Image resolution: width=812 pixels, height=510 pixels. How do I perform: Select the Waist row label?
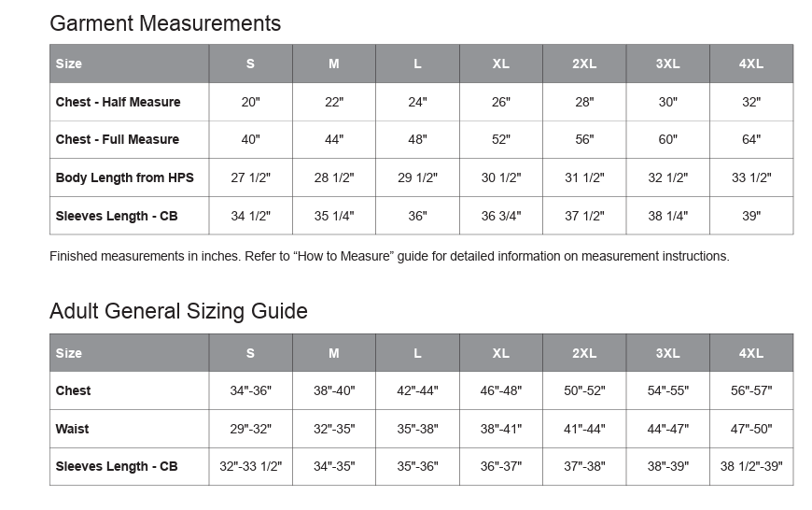coord(73,429)
